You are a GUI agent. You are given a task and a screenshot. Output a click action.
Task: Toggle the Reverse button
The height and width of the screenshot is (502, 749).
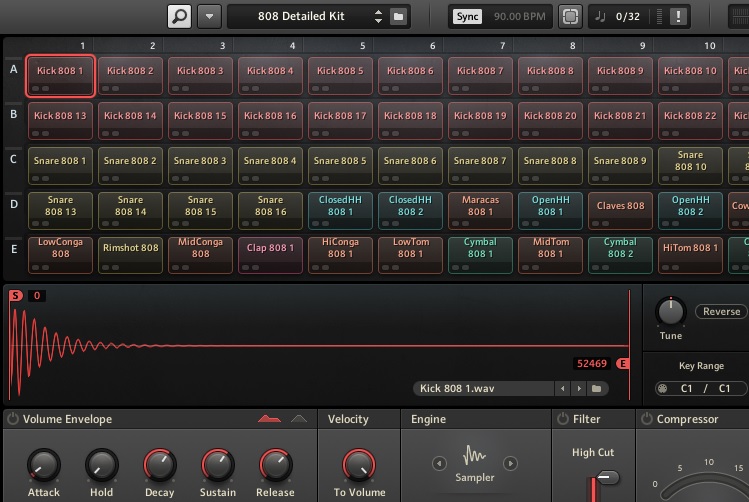click(x=721, y=311)
